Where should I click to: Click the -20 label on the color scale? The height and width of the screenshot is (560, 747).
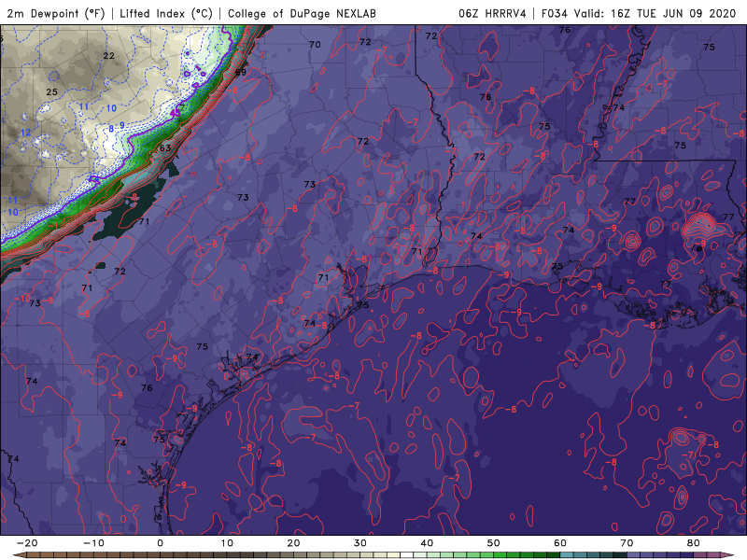[27, 543]
